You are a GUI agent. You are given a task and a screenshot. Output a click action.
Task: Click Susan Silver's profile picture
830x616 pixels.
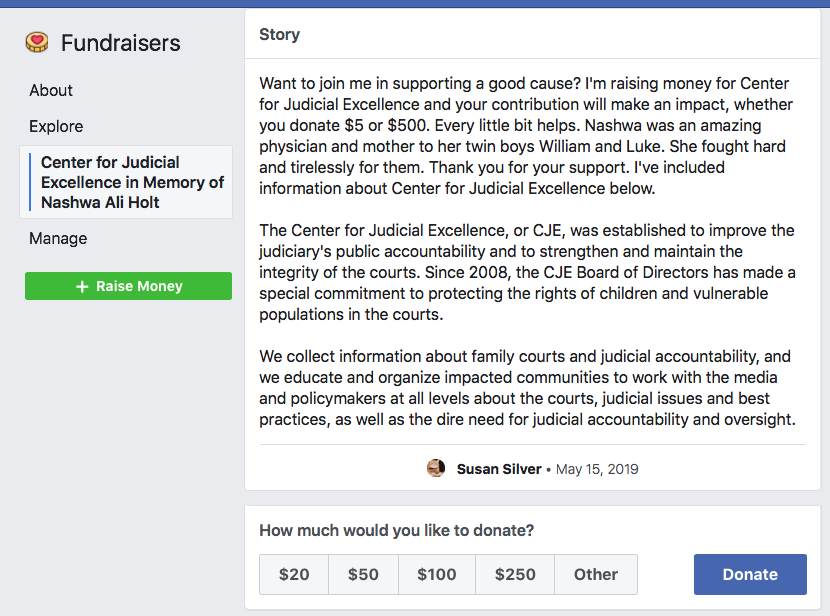pos(436,469)
